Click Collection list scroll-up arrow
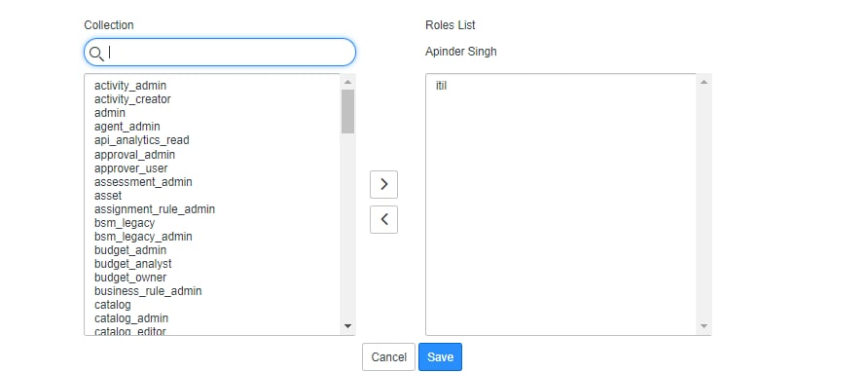Viewport: 868px width, 372px height. point(347,82)
